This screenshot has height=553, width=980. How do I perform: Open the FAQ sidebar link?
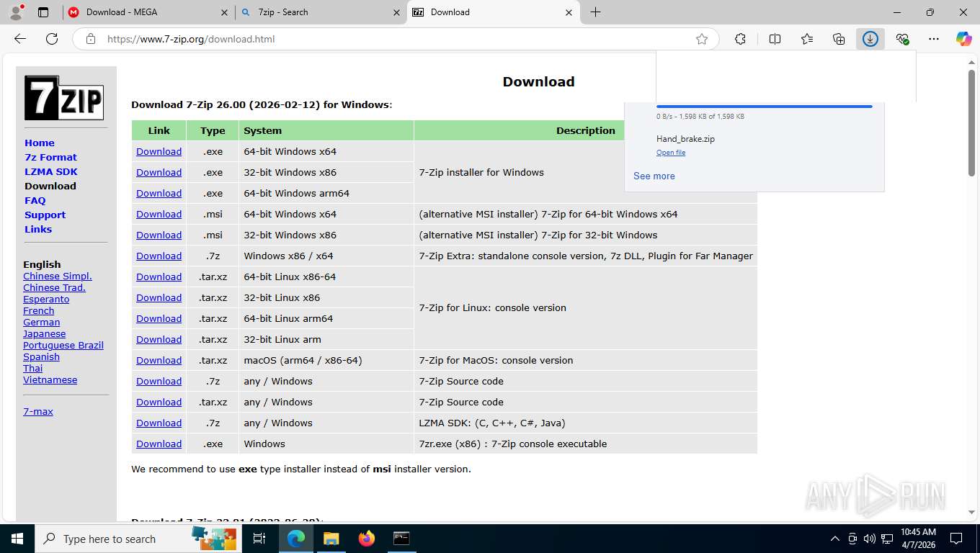pos(35,200)
